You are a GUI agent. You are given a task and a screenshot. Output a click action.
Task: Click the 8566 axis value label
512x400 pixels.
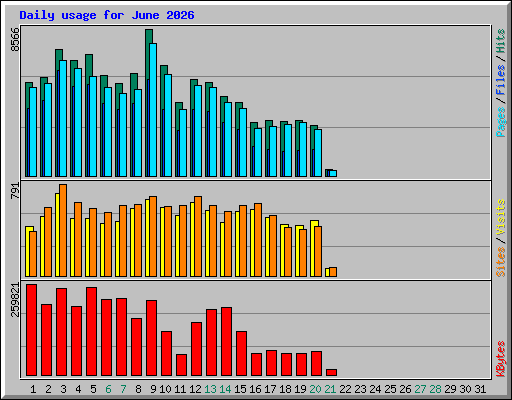pyautogui.click(x=15, y=40)
